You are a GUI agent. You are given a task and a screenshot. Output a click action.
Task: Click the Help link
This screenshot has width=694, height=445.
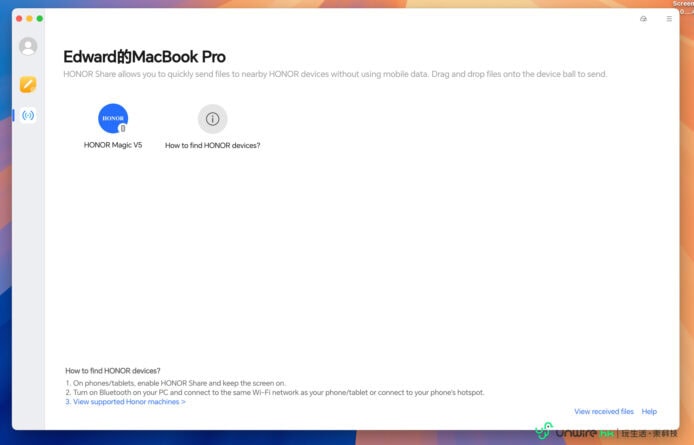tap(649, 411)
